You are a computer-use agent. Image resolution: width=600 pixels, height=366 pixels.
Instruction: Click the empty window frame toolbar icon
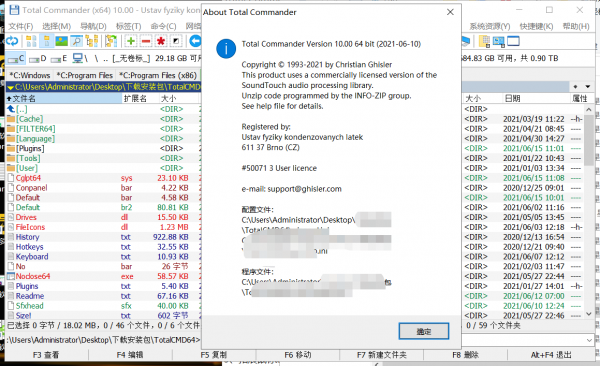pos(513,41)
